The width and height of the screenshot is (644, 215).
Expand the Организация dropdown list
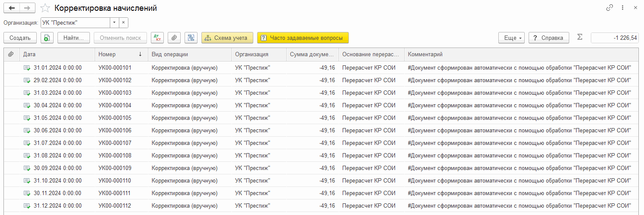pos(114,22)
